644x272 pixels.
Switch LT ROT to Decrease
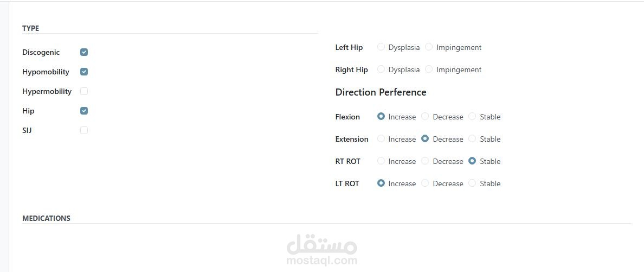pyautogui.click(x=425, y=183)
